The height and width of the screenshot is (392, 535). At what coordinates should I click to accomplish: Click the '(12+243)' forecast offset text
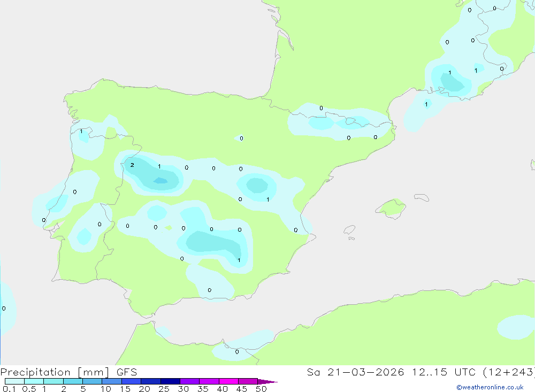(509, 372)
